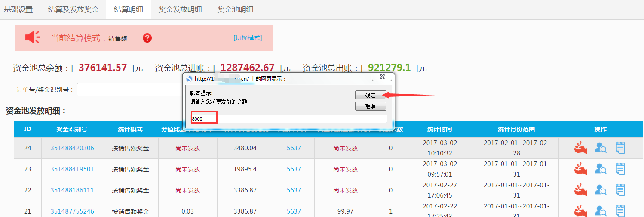Click the 19895.4 amount cell
Screen dimensions: 644x217
click(x=245, y=169)
